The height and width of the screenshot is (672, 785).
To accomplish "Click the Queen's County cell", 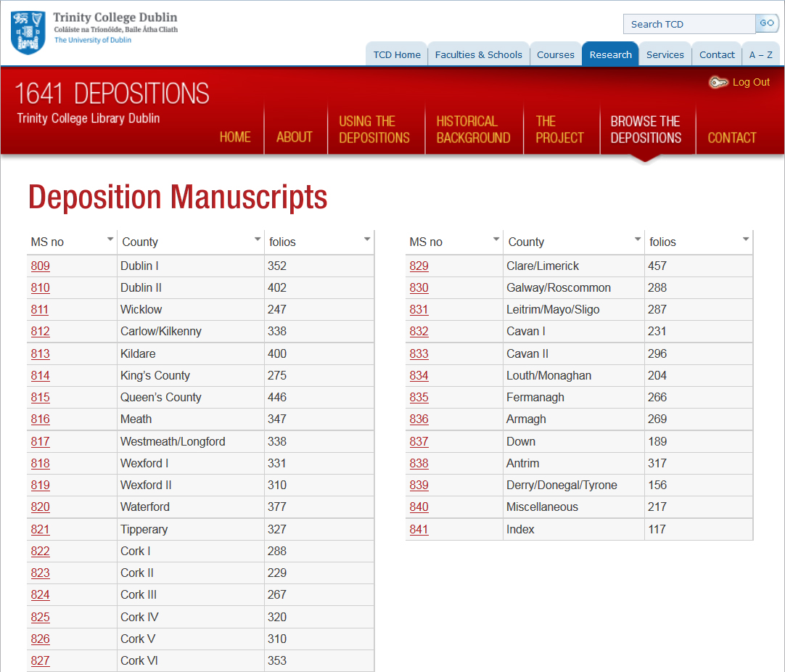I will click(x=191, y=398).
